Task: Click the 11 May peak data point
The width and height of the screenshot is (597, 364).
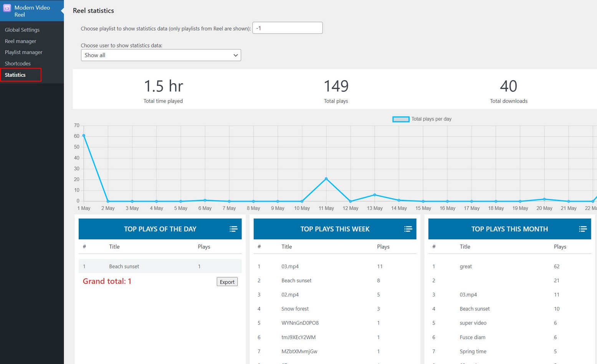Action: (x=326, y=179)
